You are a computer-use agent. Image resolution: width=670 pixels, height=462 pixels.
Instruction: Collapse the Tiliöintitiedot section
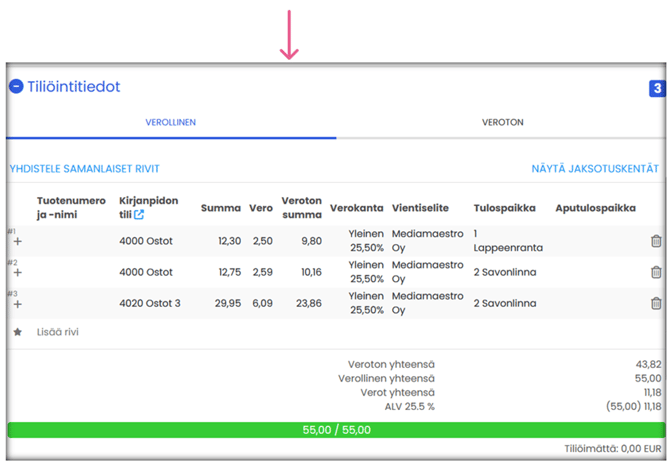tap(16, 87)
